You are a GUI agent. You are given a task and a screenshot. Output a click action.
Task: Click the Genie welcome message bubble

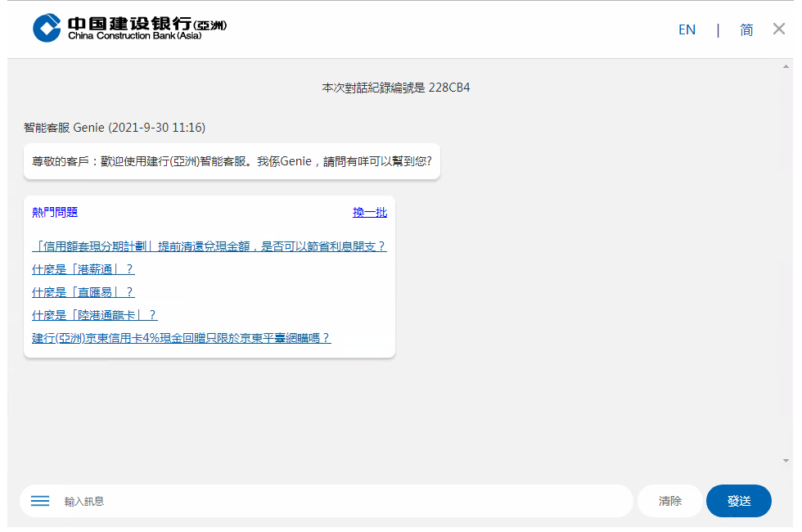232,162
